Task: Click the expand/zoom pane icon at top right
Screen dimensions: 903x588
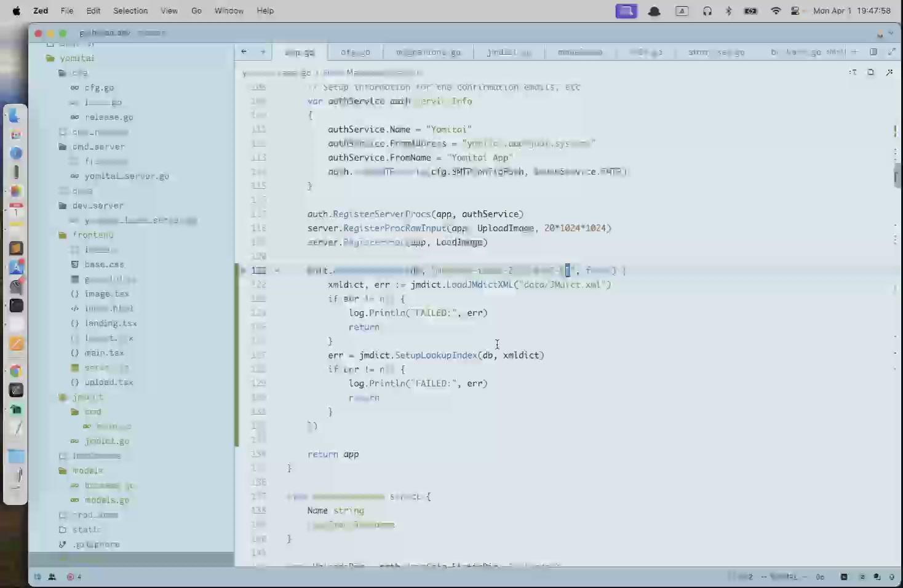Action: coord(891,52)
